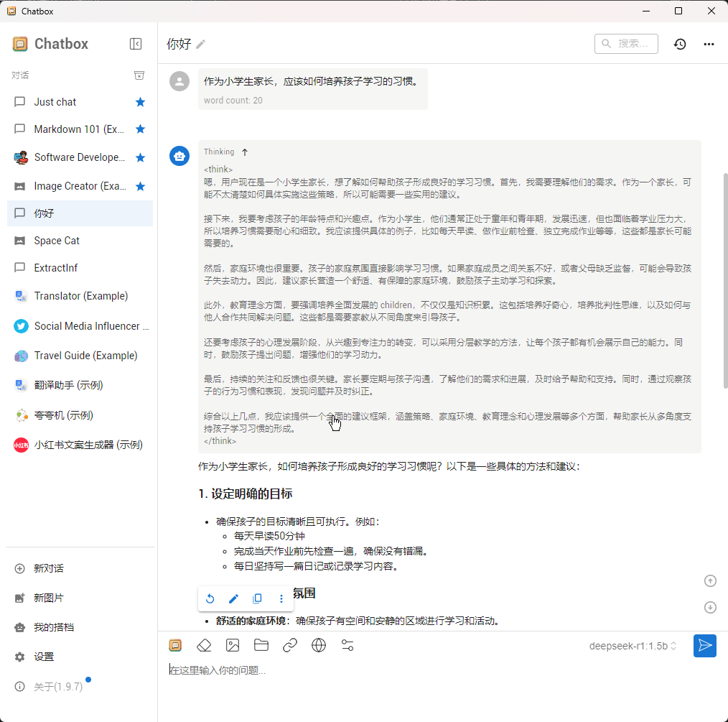Open the deepseek-r1:1.5b model selector
This screenshot has width=728, height=722.
pos(633,646)
